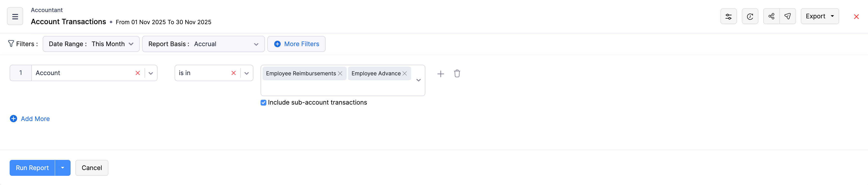Open More Filters options
Screen dimensions: 868x185
click(296, 43)
